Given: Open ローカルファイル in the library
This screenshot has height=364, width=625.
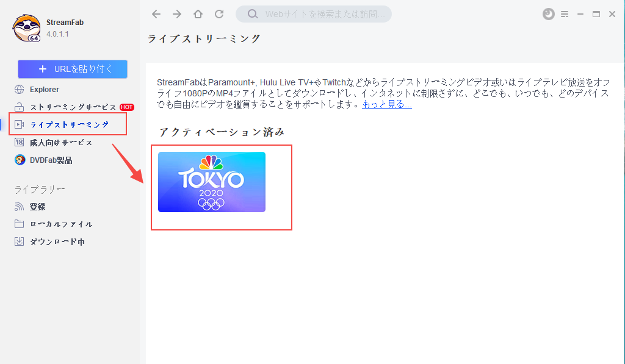Looking at the screenshot, I should 61,224.
